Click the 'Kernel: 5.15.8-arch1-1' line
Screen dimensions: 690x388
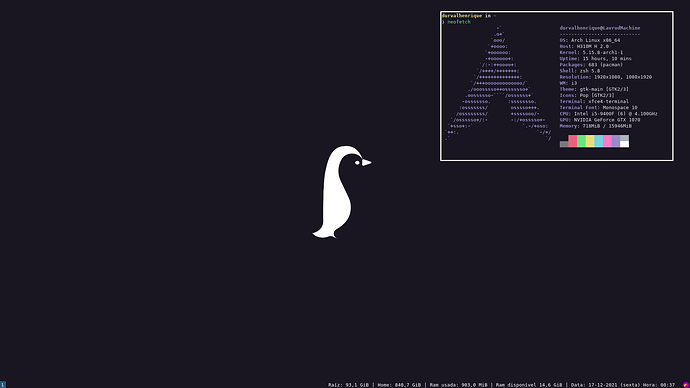pyautogui.click(x=591, y=52)
